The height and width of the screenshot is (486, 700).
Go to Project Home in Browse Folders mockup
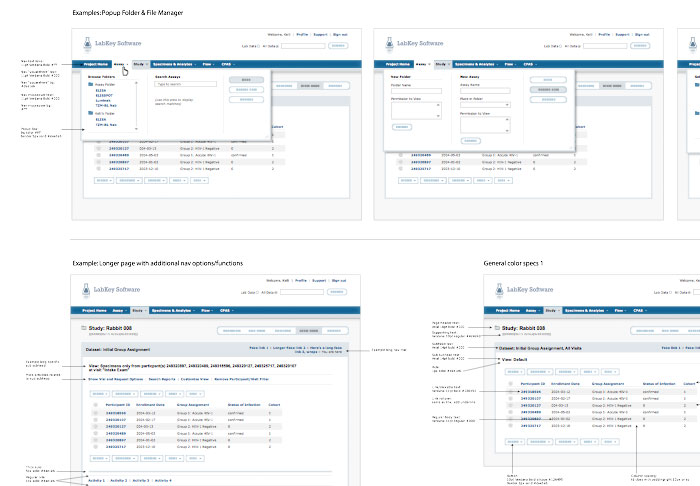tap(96, 64)
